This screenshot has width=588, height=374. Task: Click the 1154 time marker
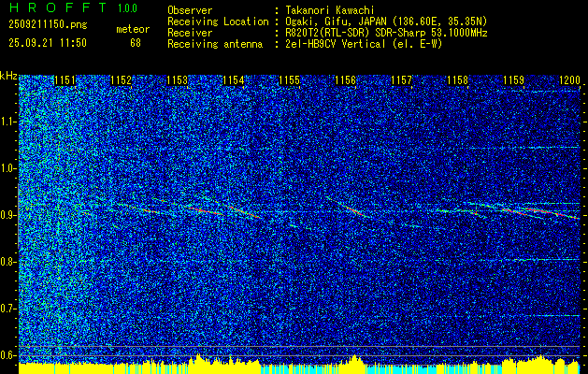(x=233, y=80)
